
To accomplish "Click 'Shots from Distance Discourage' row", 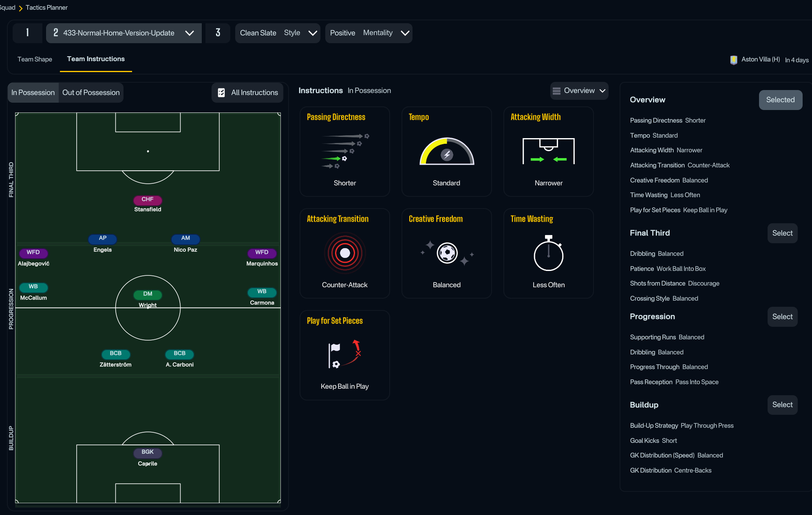I will point(675,284).
